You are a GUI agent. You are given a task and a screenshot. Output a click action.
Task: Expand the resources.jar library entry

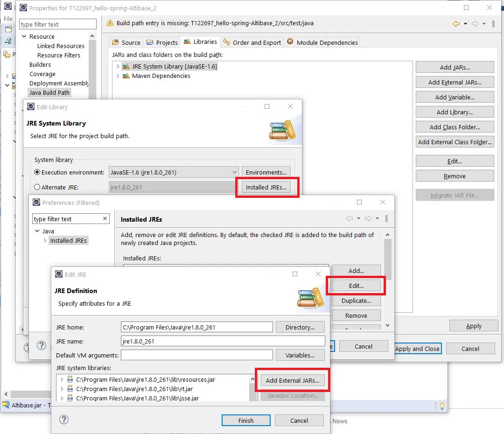tap(62, 380)
